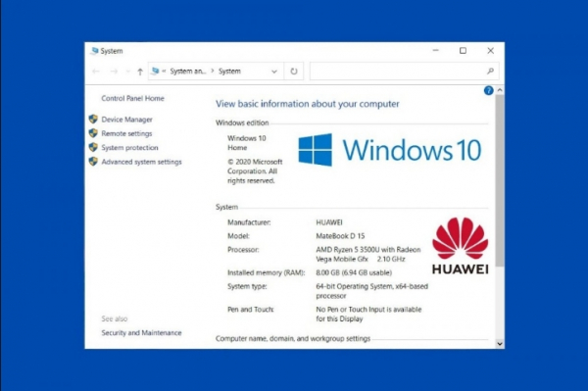Open the Security and Maintenance link
Image resolution: width=588 pixels, height=391 pixels.
(x=141, y=333)
